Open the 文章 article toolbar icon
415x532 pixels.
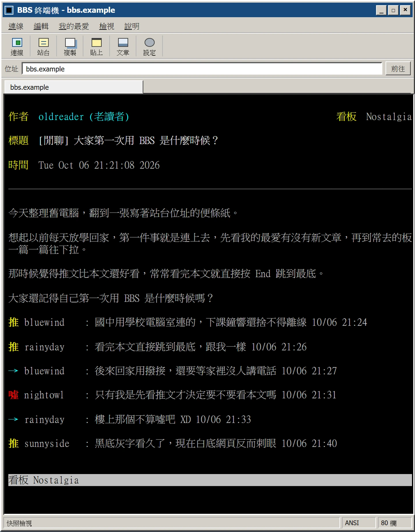pyautogui.click(x=123, y=46)
